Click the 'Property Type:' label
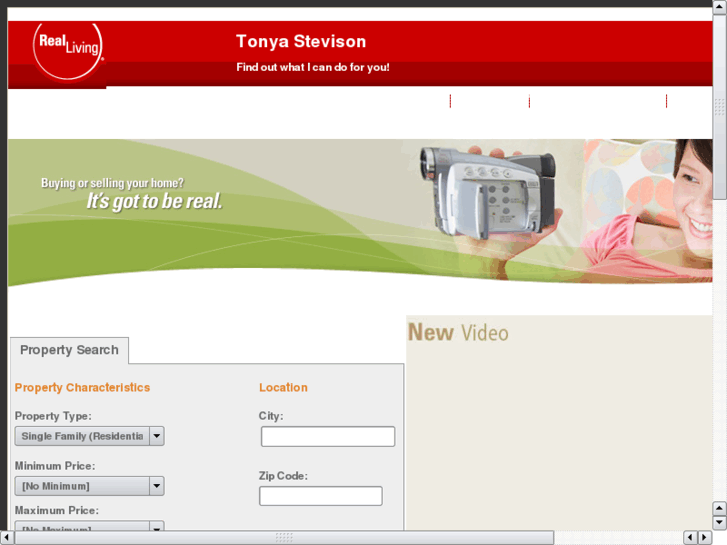 point(53,416)
